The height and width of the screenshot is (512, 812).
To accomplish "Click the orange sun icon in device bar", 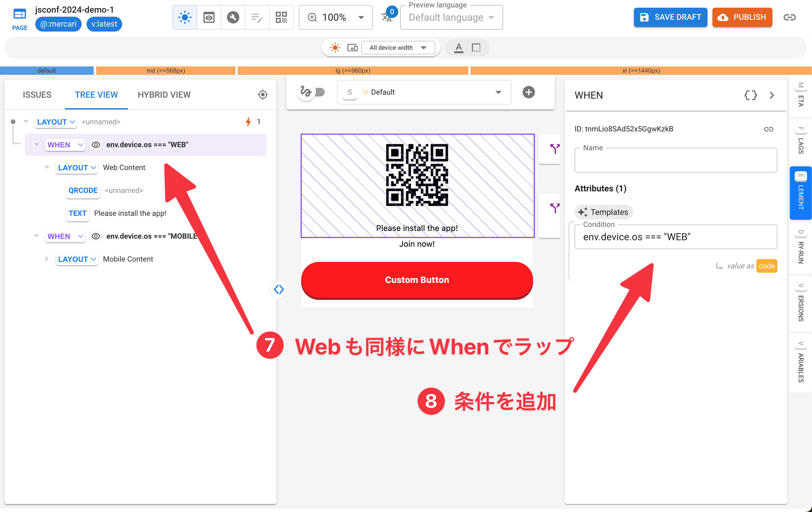I will pos(335,48).
